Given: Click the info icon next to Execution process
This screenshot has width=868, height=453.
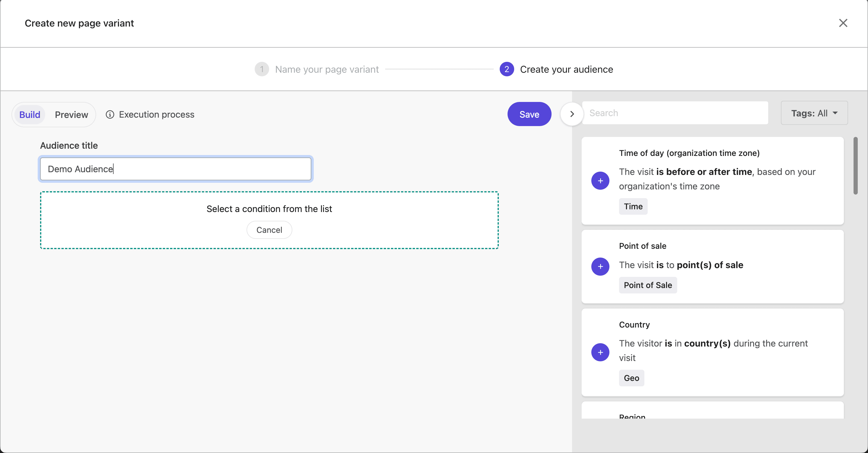Looking at the screenshot, I should click(x=110, y=114).
